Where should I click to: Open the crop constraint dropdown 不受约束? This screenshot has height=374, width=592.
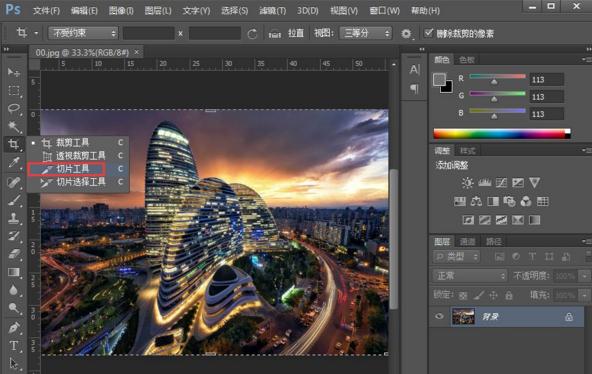click(83, 33)
